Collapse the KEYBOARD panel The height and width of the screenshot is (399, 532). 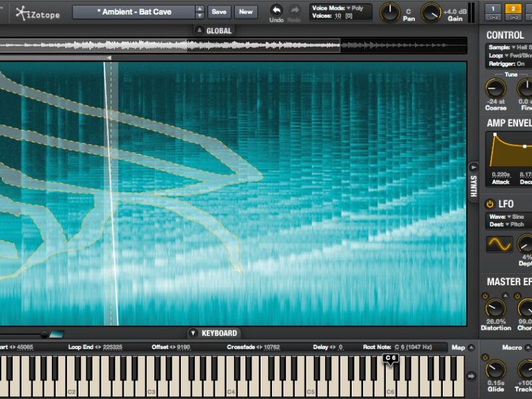pos(194,333)
